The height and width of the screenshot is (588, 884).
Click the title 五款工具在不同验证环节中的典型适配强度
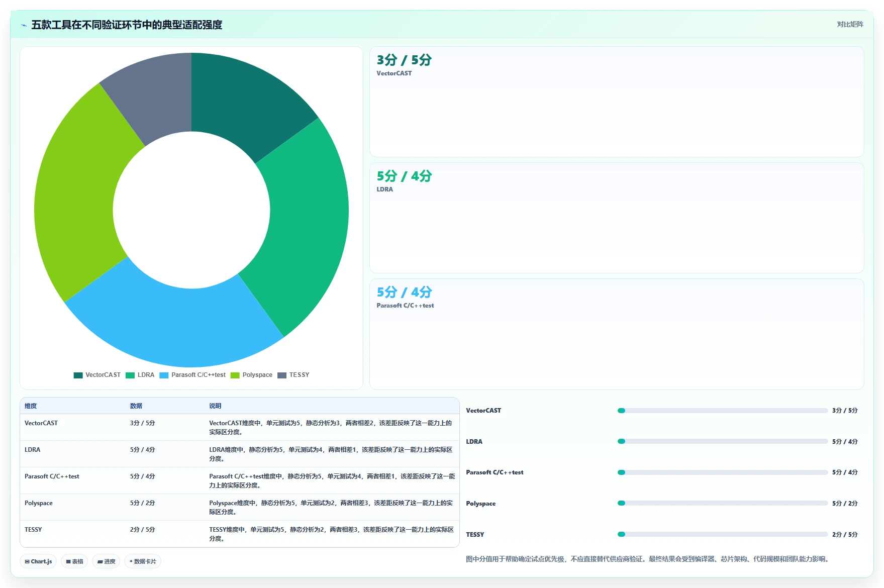[127, 25]
